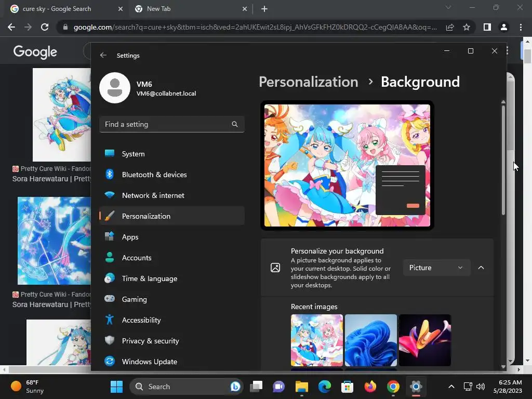This screenshot has height=399, width=532.
Task: Open File Explorer from taskbar
Action: (302, 387)
